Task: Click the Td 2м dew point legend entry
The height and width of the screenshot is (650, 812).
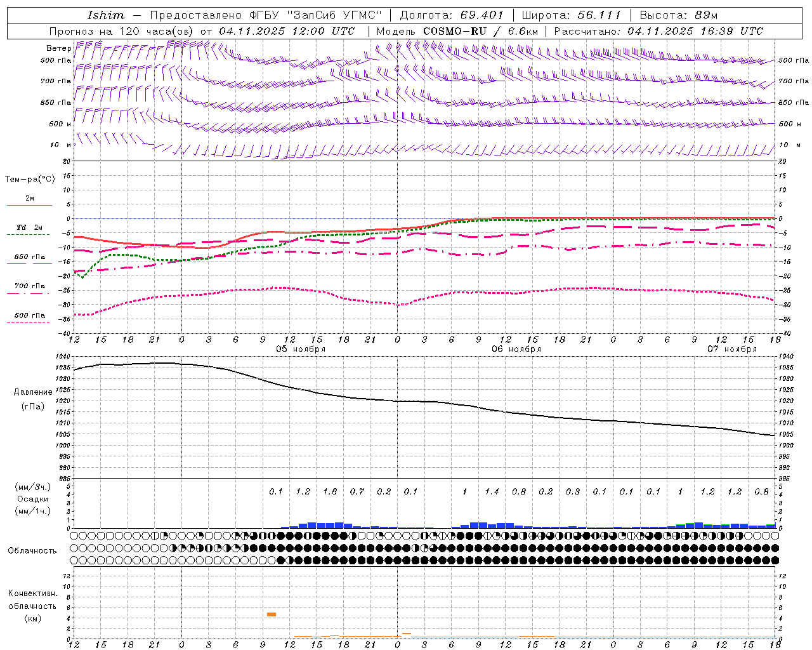Action: 29,227
